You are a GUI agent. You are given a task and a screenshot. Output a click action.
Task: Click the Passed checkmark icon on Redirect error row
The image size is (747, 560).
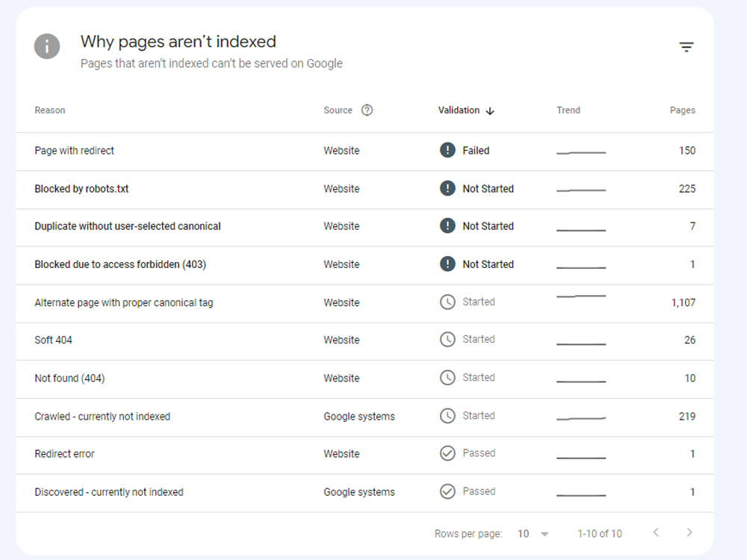pyautogui.click(x=447, y=453)
